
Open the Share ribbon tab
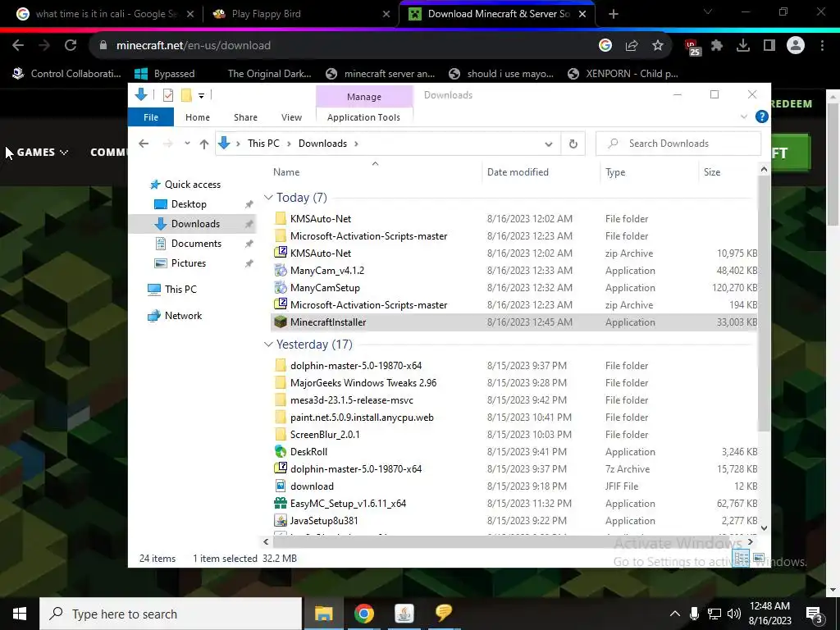click(245, 117)
